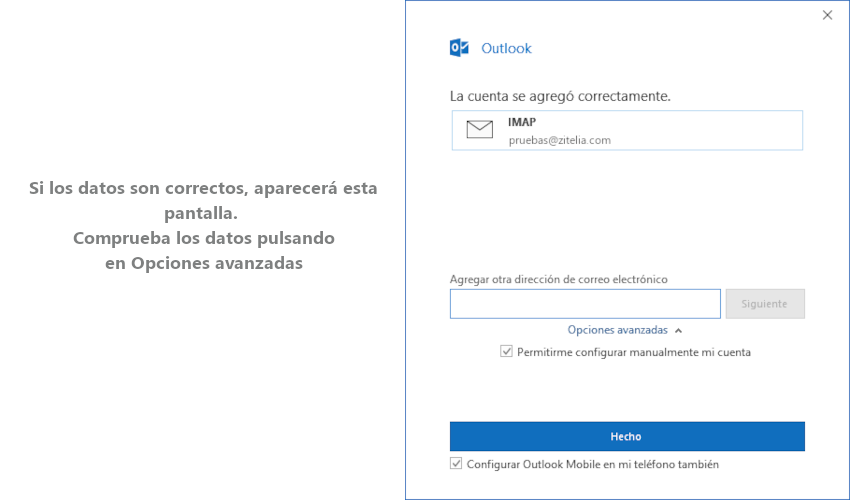Screen dimensions: 850x500
Task: Click the Outlook title text
Action: pyautogui.click(x=506, y=48)
